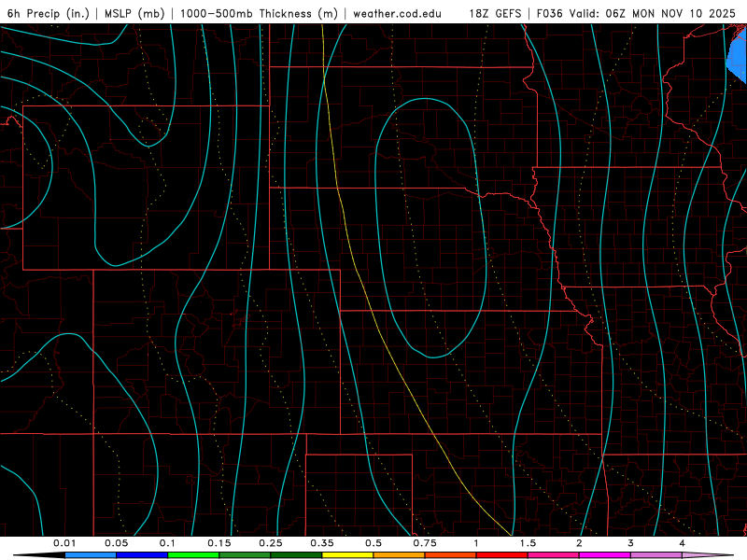Viewport: 747px width, 560px height.
Task: Click the '4' scale value
Action: click(683, 543)
